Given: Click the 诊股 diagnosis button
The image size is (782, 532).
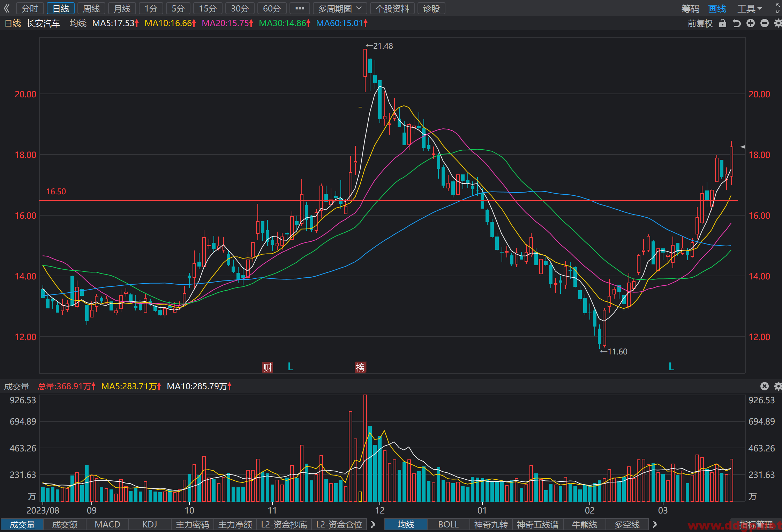Looking at the screenshot, I should click(x=431, y=8).
